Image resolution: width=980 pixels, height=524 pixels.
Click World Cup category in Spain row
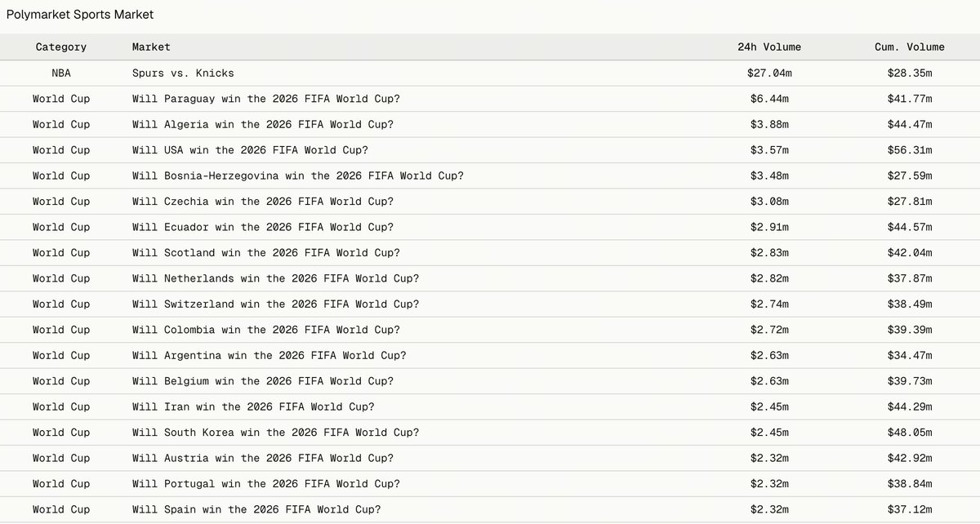point(61,509)
